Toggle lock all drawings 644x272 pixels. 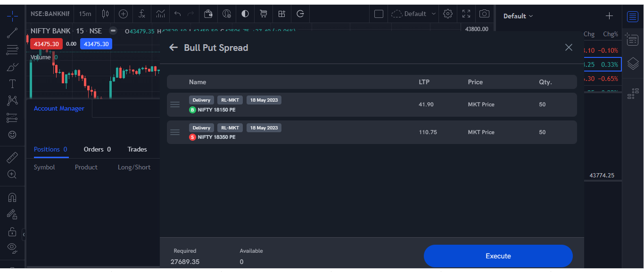(13, 231)
